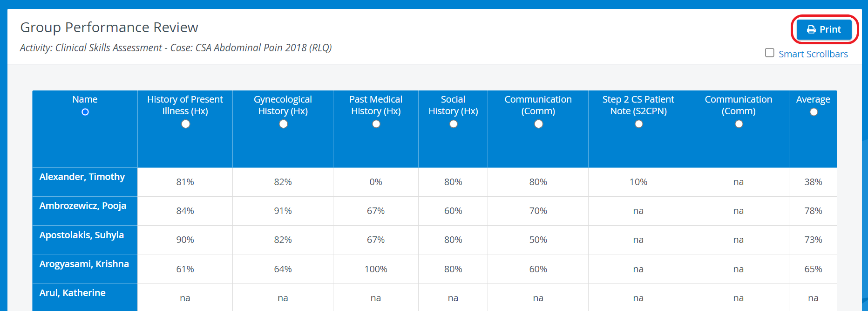Select Apostolakis, Suhyla in the name column
Screen dimensions: 868x311
pyautogui.click(x=81, y=235)
